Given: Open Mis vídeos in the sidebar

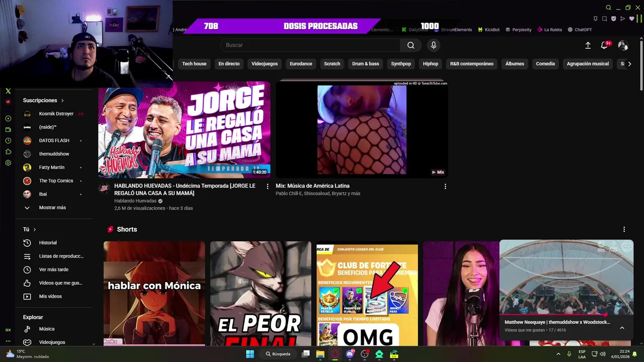Looking at the screenshot, I should click(x=53, y=297).
